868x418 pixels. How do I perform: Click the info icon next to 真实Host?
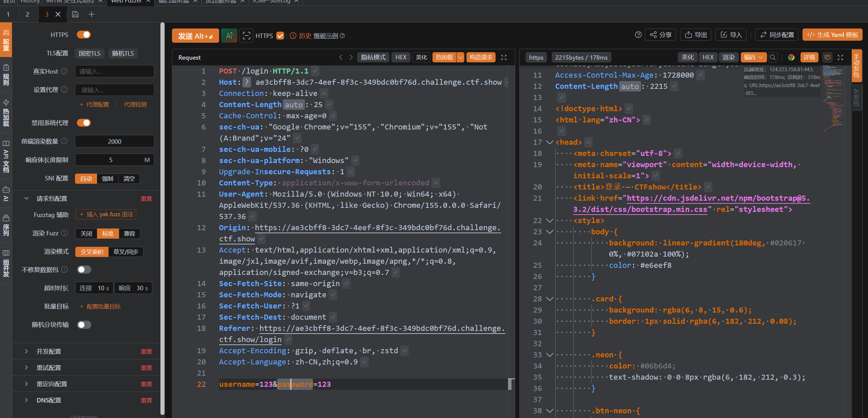coord(64,71)
